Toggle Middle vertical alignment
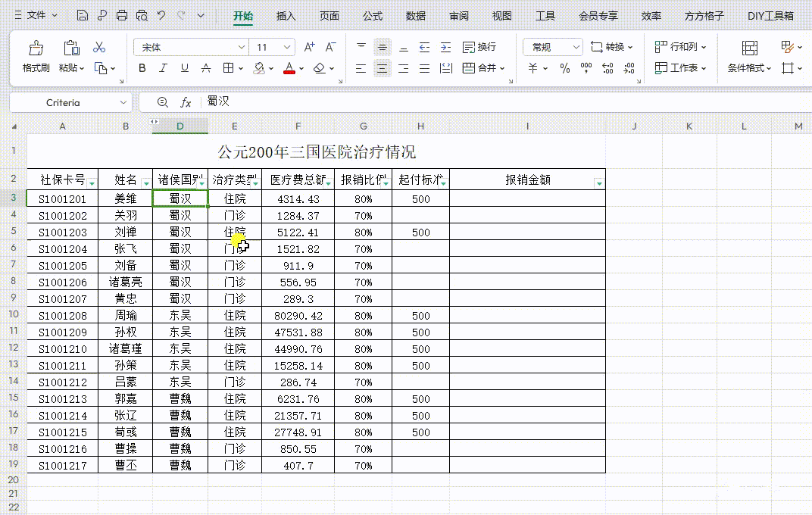This screenshot has width=812, height=515. coord(383,48)
